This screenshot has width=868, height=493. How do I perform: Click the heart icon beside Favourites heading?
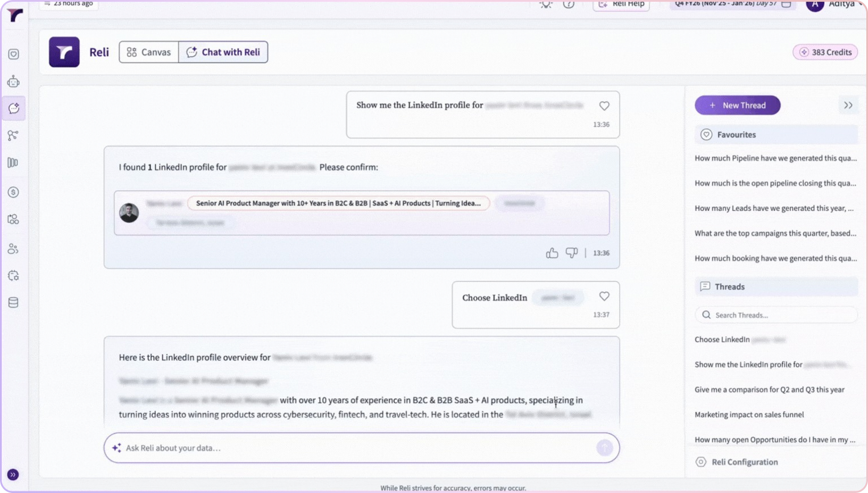[706, 135]
